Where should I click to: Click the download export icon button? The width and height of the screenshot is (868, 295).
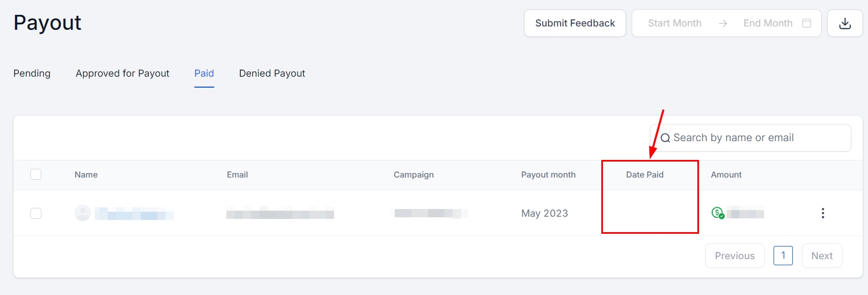pos(845,23)
